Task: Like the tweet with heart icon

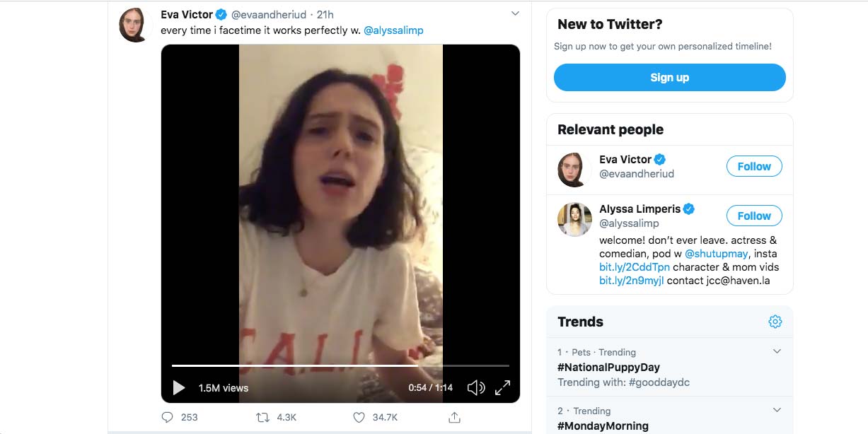Action: 359,417
